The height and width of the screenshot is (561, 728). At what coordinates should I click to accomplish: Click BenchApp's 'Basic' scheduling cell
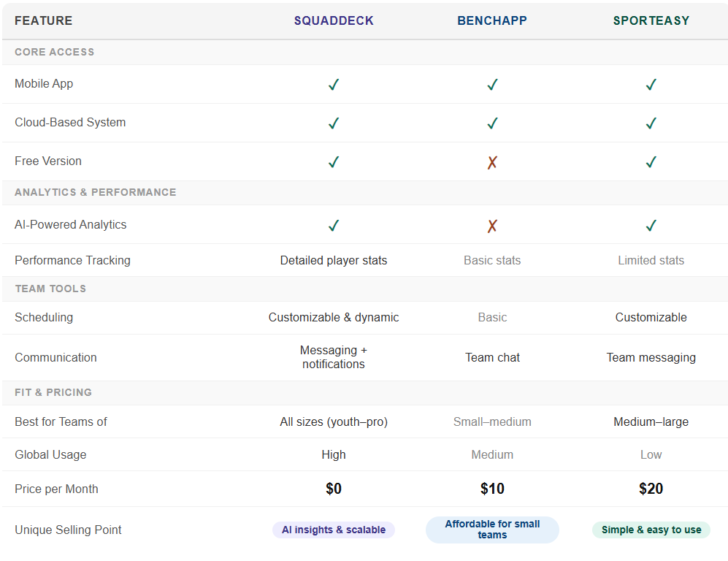click(492, 317)
